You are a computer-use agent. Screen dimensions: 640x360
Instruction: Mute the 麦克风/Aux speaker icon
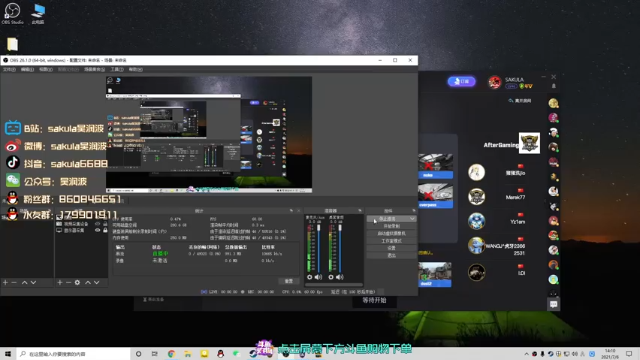[318, 277]
